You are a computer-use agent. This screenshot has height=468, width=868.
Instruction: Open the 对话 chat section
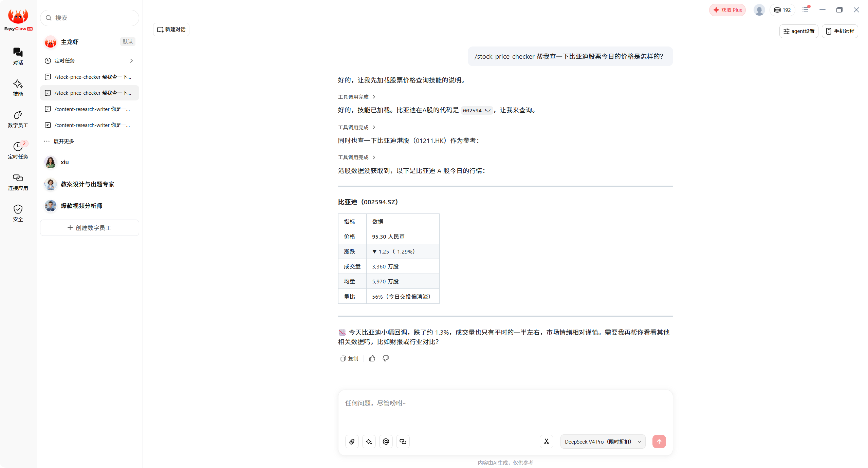coord(18,56)
